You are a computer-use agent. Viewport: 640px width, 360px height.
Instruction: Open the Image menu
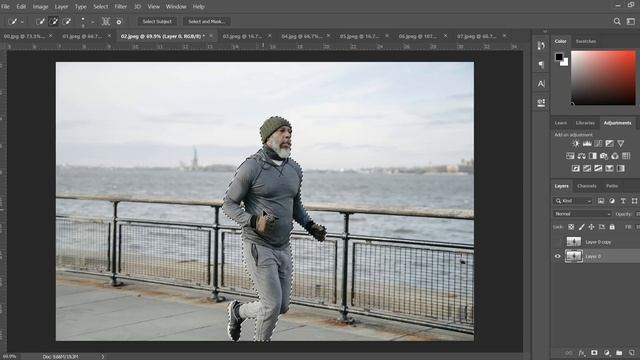[40, 7]
